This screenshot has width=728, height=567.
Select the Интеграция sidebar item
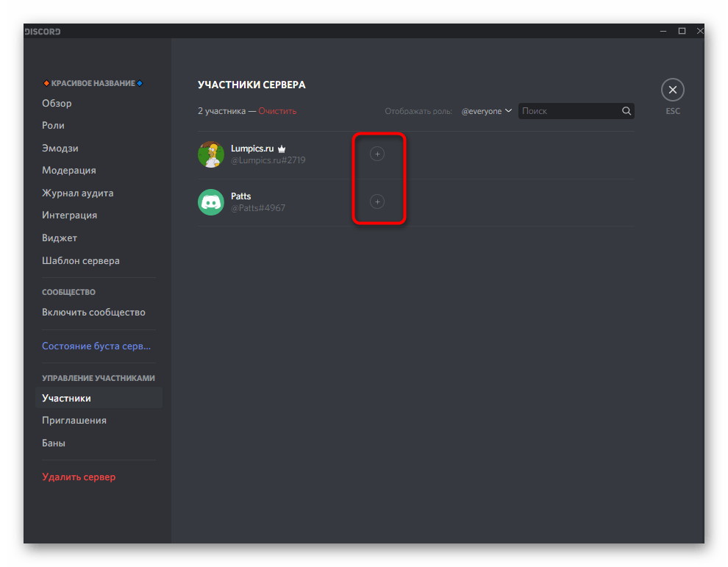click(x=70, y=215)
